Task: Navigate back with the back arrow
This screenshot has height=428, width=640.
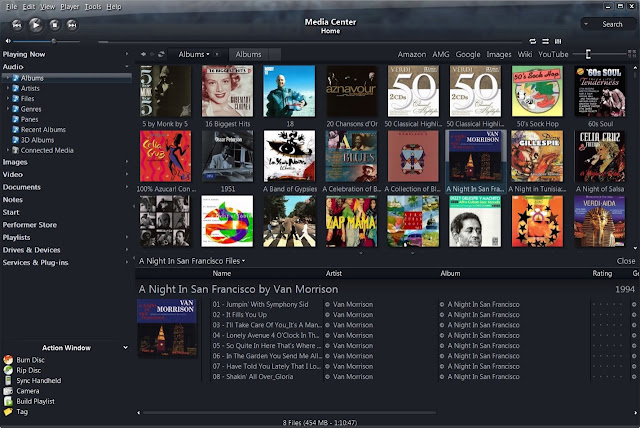Action: [x=143, y=54]
